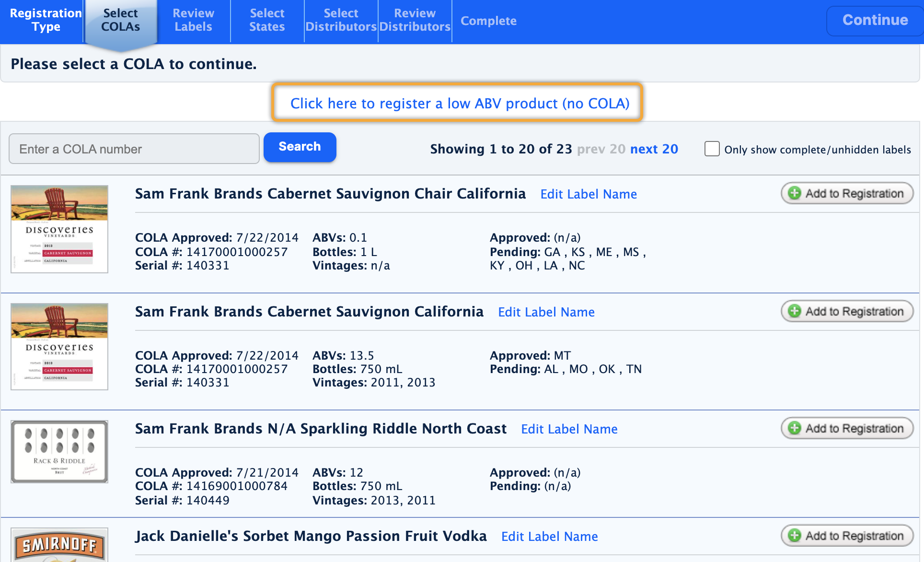Open Cabernet Sauvignon California label thumbnail
This screenshot has height=562, width=924.
point(59,347)
